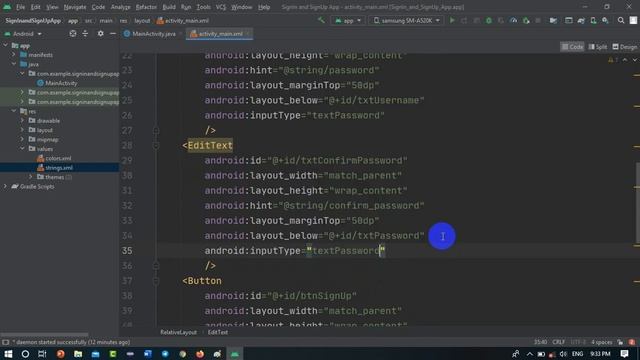Image resolution: width=640 pixels, height=360 pixels.
Task: Open the Windows notification center icon
Action: pyautogui.click(x=624, y=353)
